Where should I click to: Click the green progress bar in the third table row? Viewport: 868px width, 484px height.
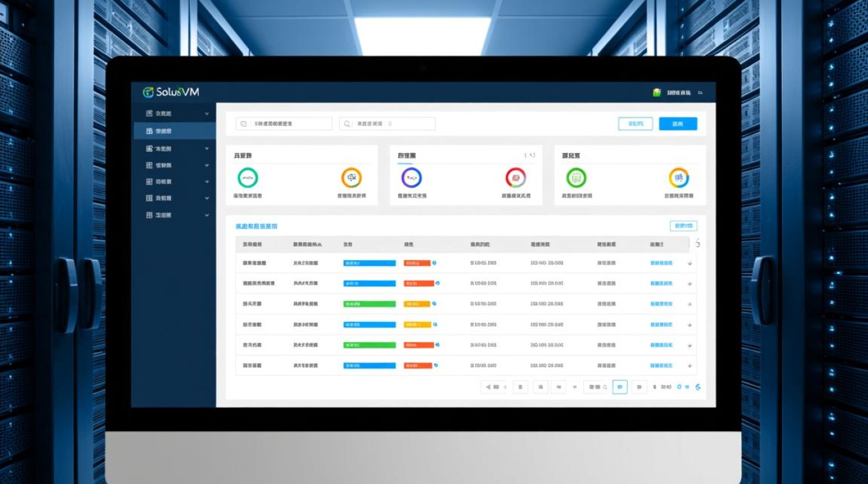click(369, 304)
